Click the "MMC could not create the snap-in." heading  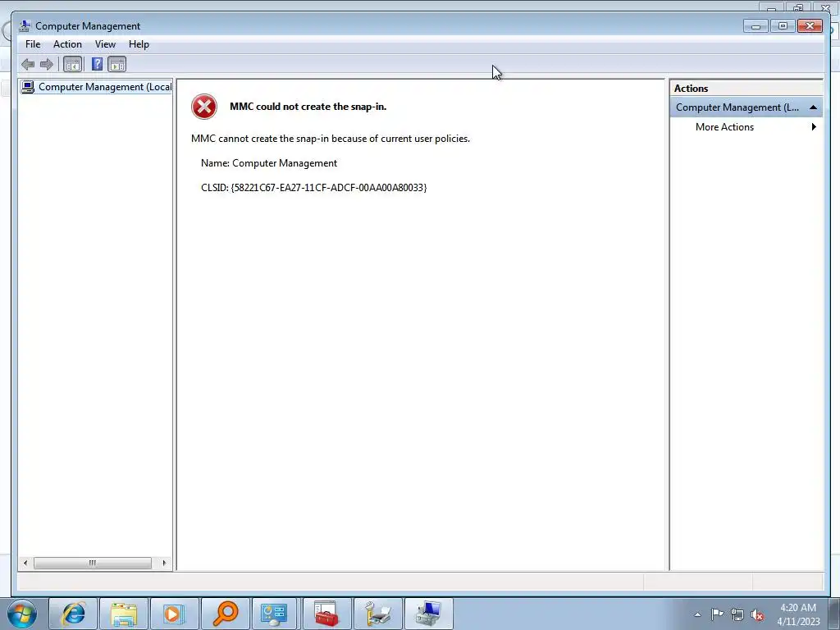[308, 107]
